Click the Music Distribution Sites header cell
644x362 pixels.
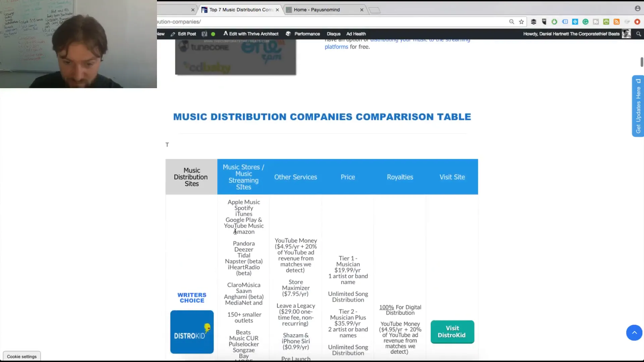pos(192,177)
